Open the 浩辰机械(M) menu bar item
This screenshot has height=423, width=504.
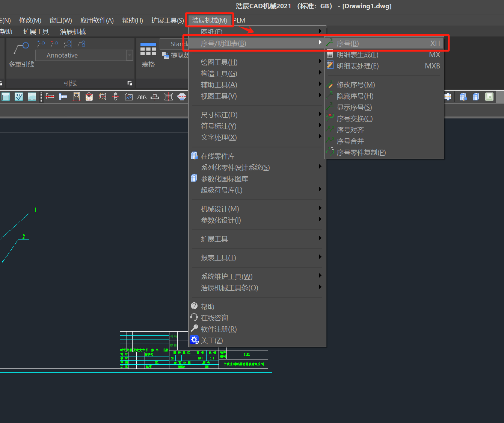click(x=210, y=20)
